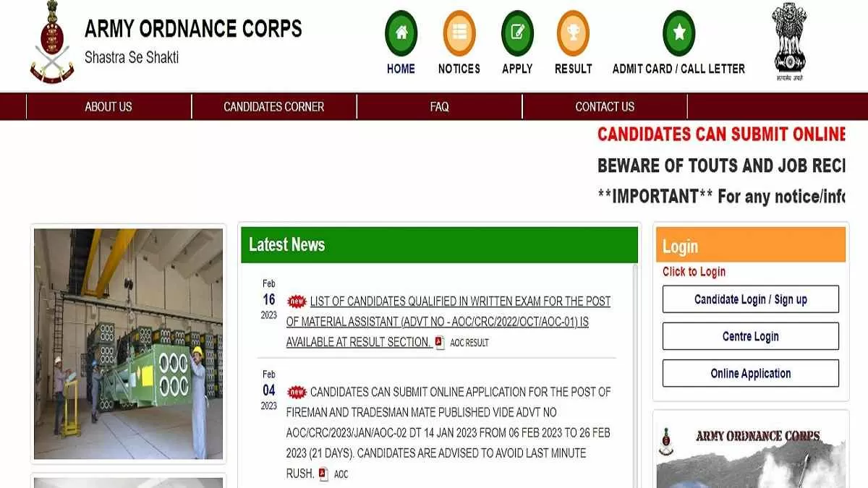Open the orange Notices list icon

[459, 33]
